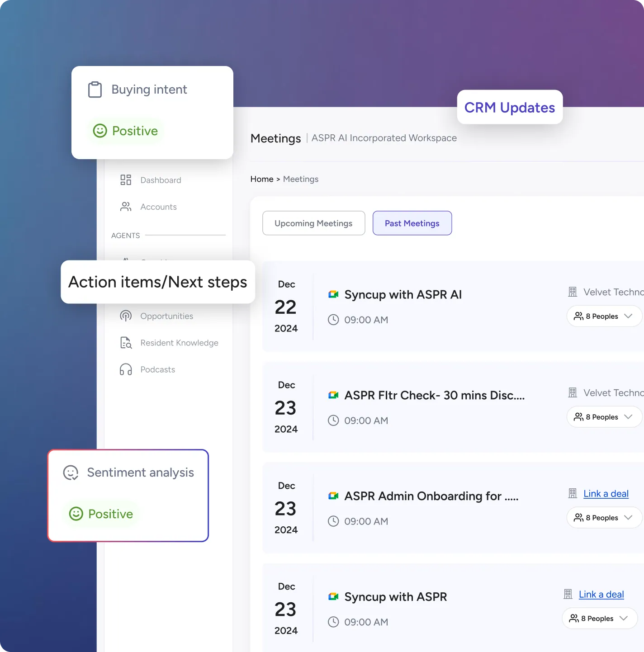Click the Velvet Techno text in the Dec 22 row
The image size is (644, 652).
pos(614,292)
